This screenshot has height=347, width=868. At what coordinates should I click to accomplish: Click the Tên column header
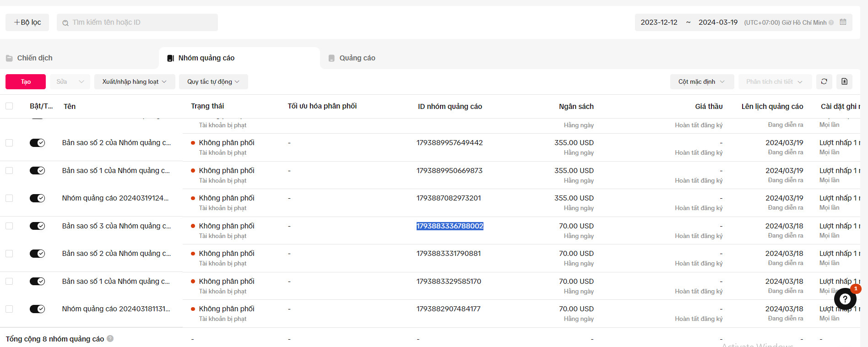click(x=70, y=106)
